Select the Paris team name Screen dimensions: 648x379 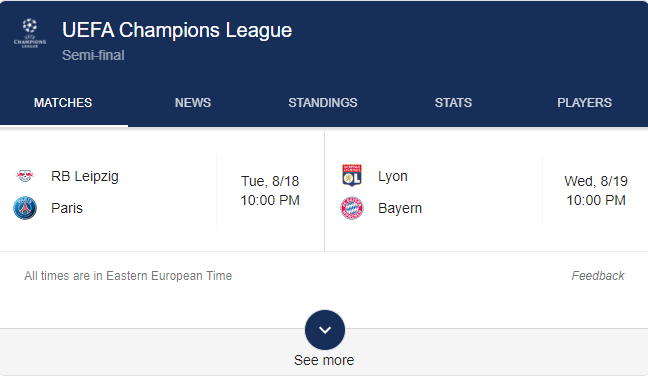pyautogui.click(x=67, y=208)
